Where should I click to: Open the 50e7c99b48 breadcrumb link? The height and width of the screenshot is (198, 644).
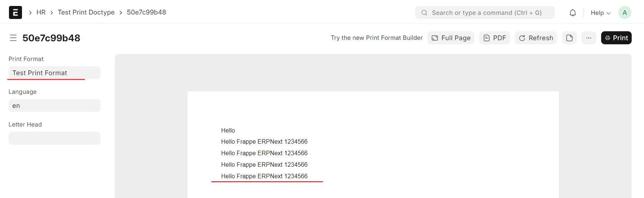pyautogui.click(x=147, y=12)
